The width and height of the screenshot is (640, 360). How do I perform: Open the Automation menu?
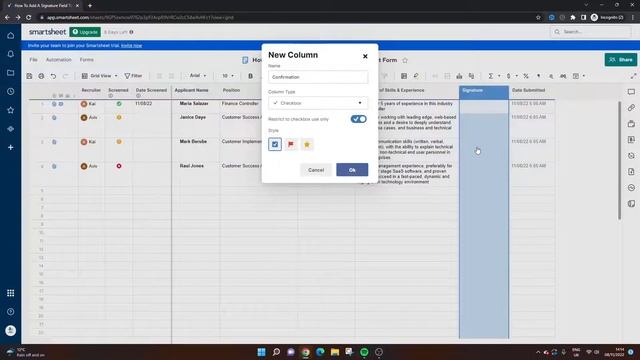(59, 60)
